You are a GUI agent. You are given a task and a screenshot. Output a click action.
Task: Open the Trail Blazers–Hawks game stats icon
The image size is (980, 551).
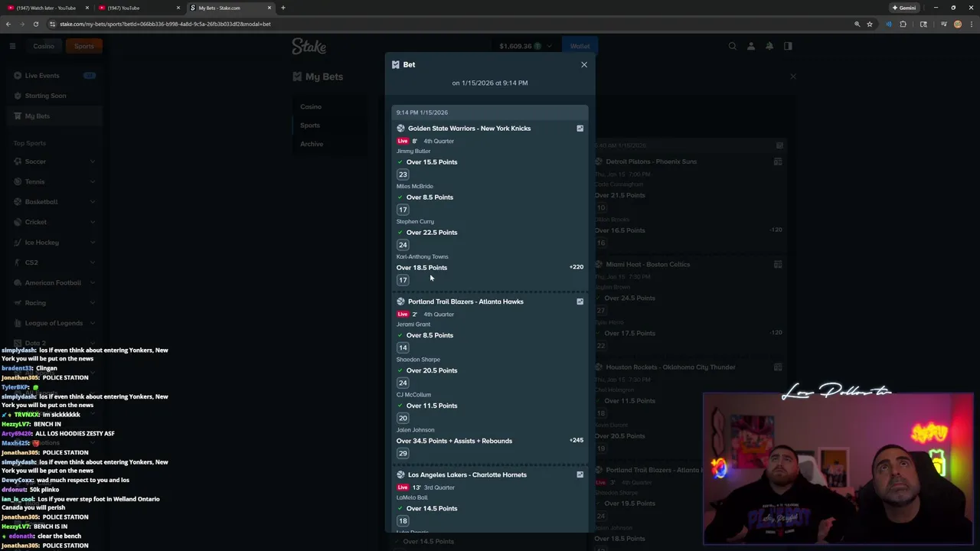[x=580, y=302]
